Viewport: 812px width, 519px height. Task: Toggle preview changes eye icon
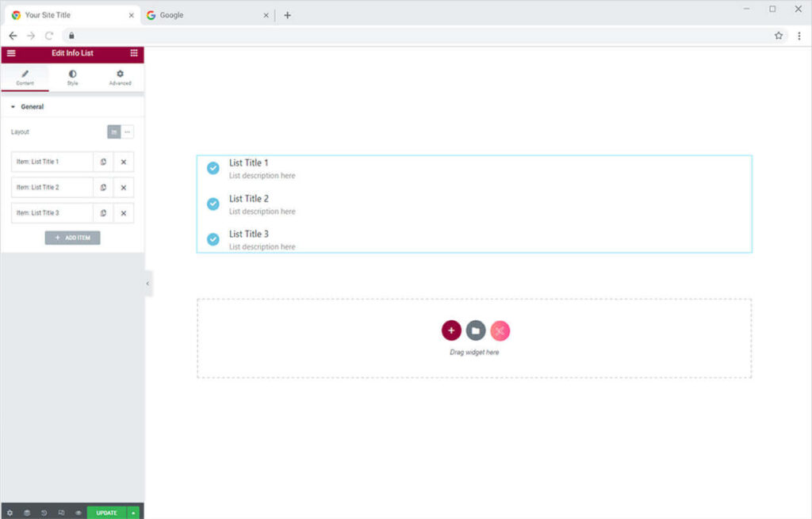click(78, 513)
